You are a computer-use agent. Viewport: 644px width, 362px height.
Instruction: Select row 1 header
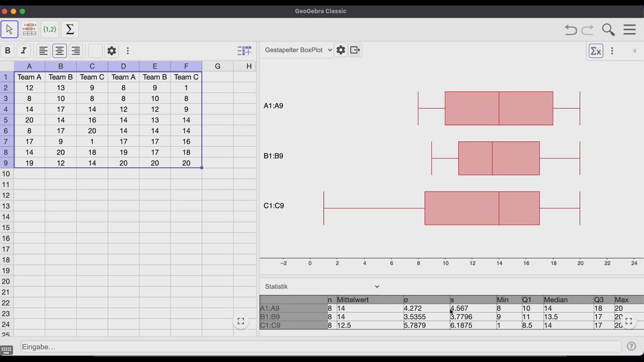pyautogui.click(x=7, y=77)
